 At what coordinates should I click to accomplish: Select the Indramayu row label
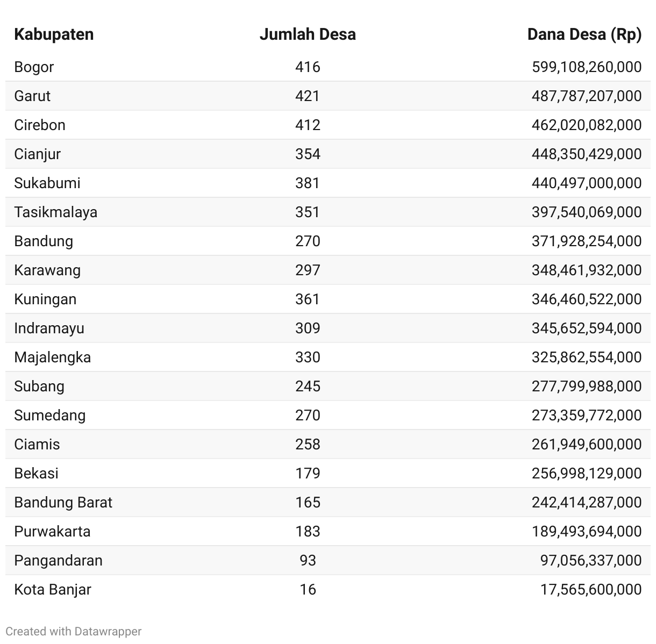pyautogui.click(x=49, y=328)
